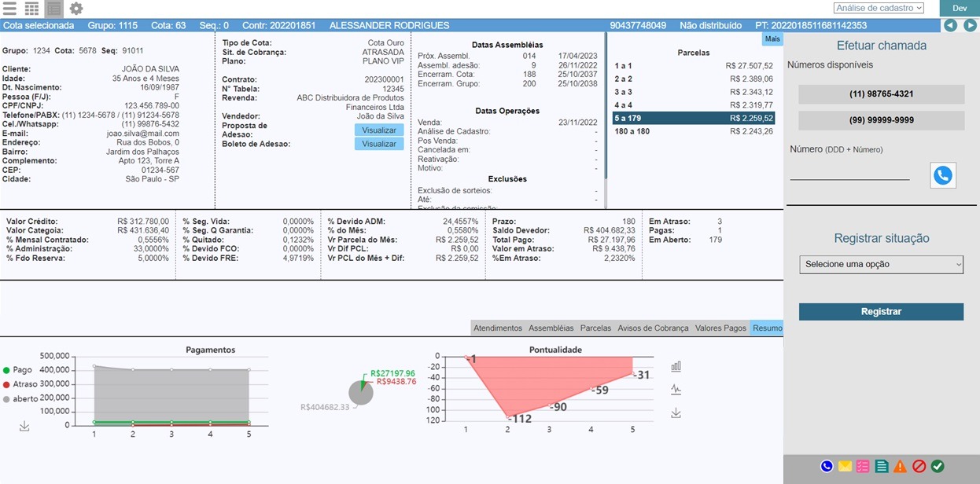Switch Pontualidade chart to bar view
Screen dimensions: 980x484
pos(676,366)
